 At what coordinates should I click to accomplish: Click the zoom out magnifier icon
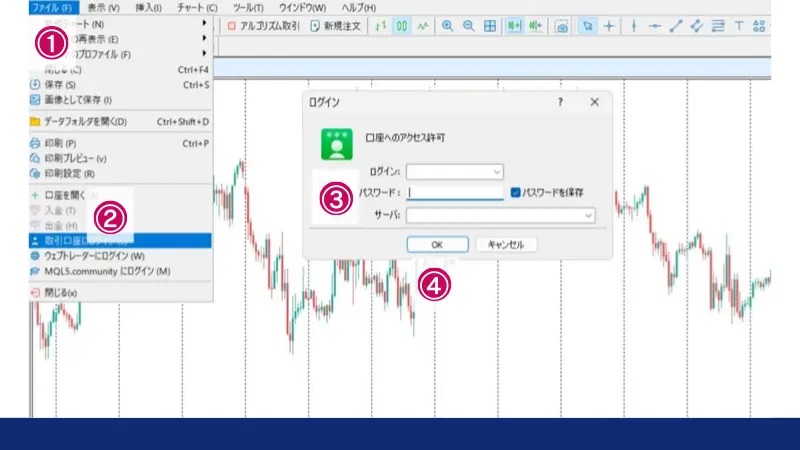pos(467,25)
